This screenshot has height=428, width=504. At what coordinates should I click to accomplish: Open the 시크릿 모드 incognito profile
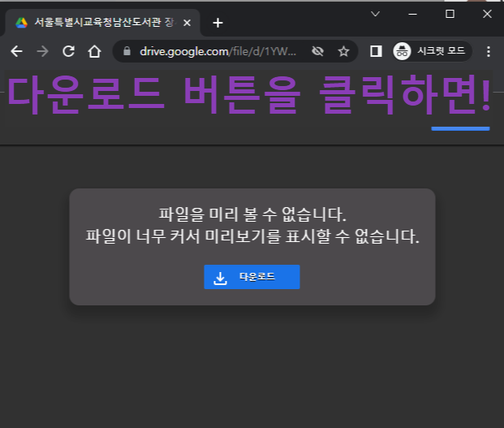432,51
